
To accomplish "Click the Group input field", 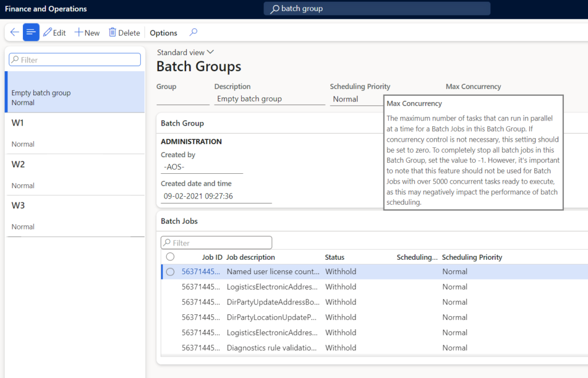I will click(x=183, y=99).
